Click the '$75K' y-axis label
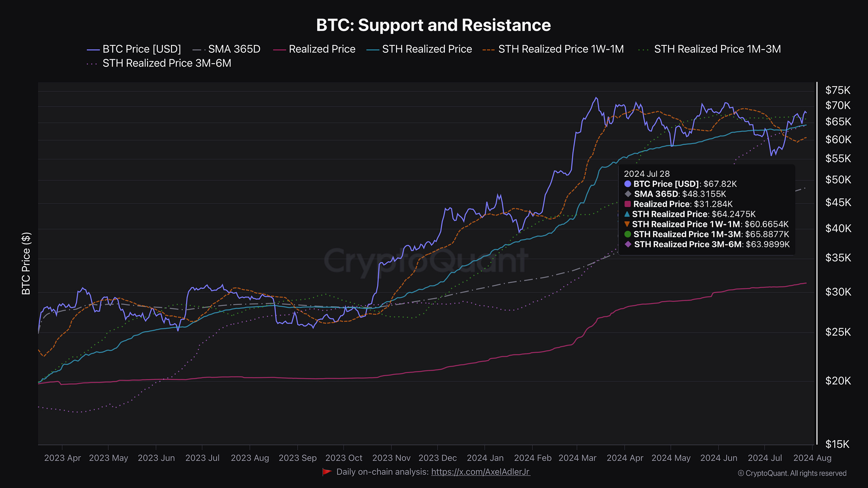The height and width of the screenshot is (488, 868). click(838, 90)
